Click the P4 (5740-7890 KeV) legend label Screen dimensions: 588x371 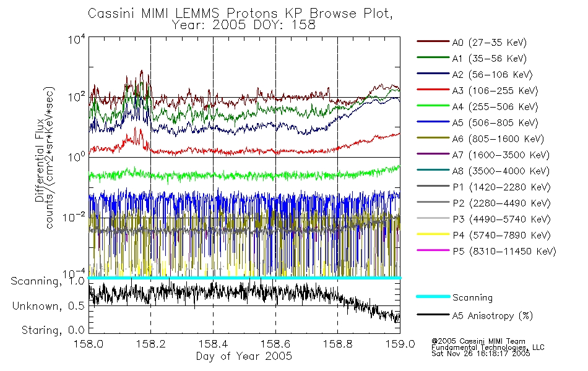point(502,236)
